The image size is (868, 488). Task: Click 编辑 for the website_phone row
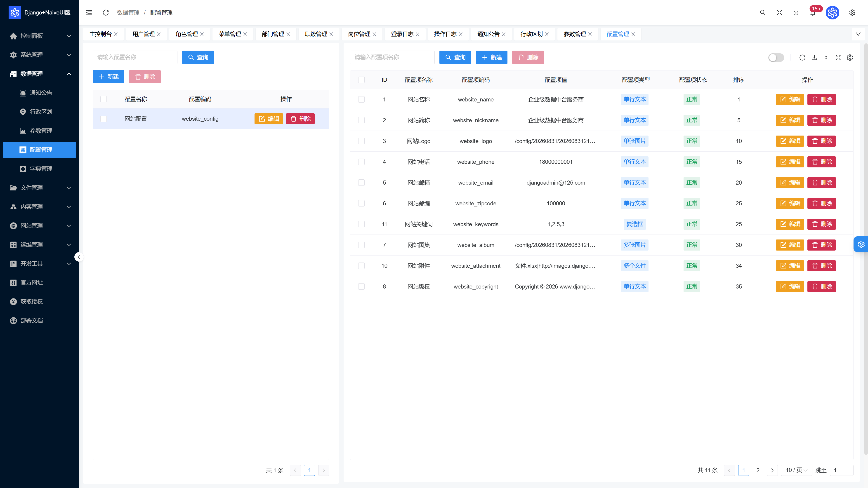click(x=790, y=162)
